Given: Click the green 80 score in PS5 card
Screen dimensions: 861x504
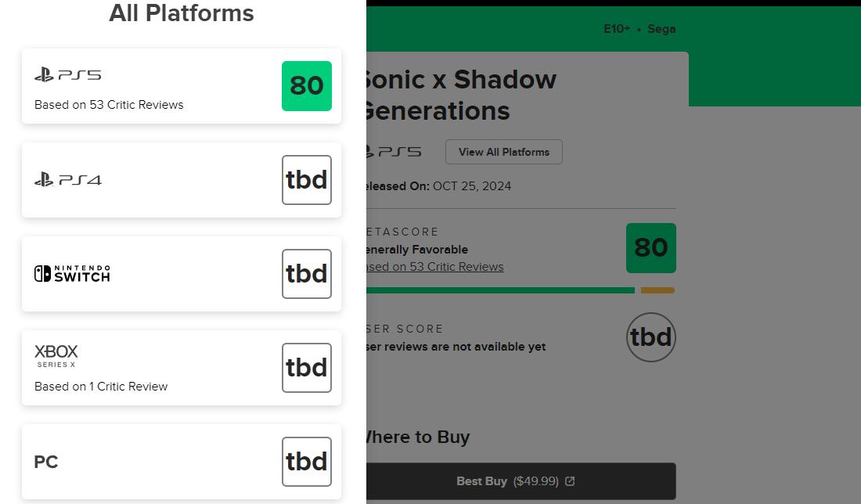Looking at the screenshot, I should coord(307,86).
